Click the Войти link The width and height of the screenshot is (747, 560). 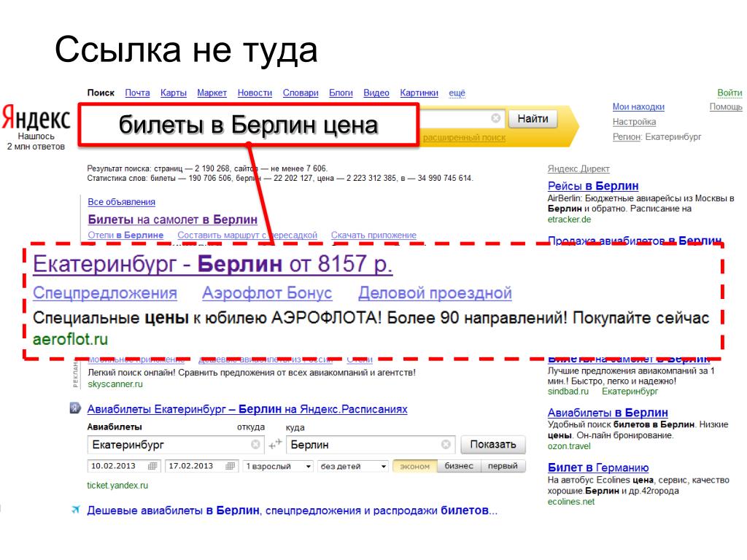click(729, 93)
